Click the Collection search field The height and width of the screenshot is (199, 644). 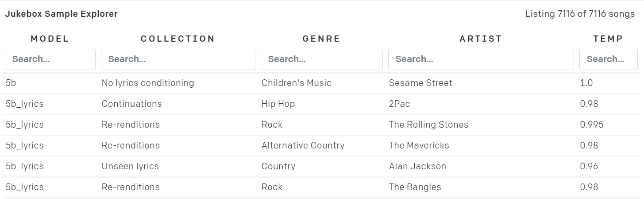tap(178, 59)
